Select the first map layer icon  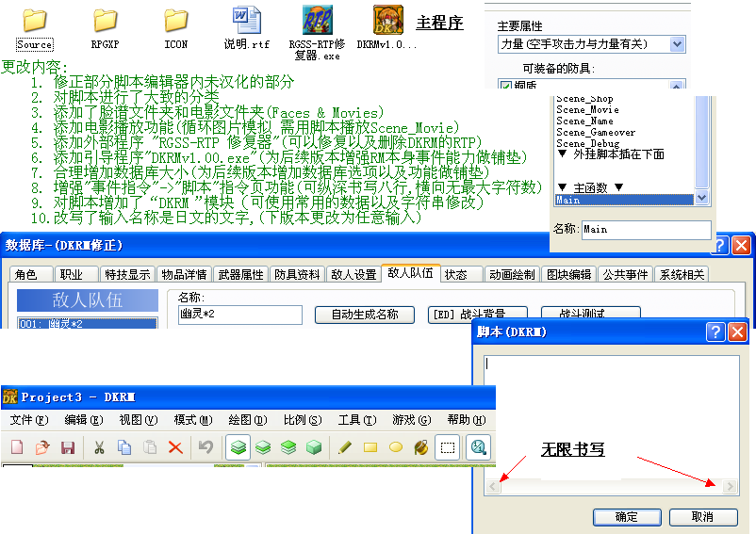pyautogui.click(x=238, y=447)
